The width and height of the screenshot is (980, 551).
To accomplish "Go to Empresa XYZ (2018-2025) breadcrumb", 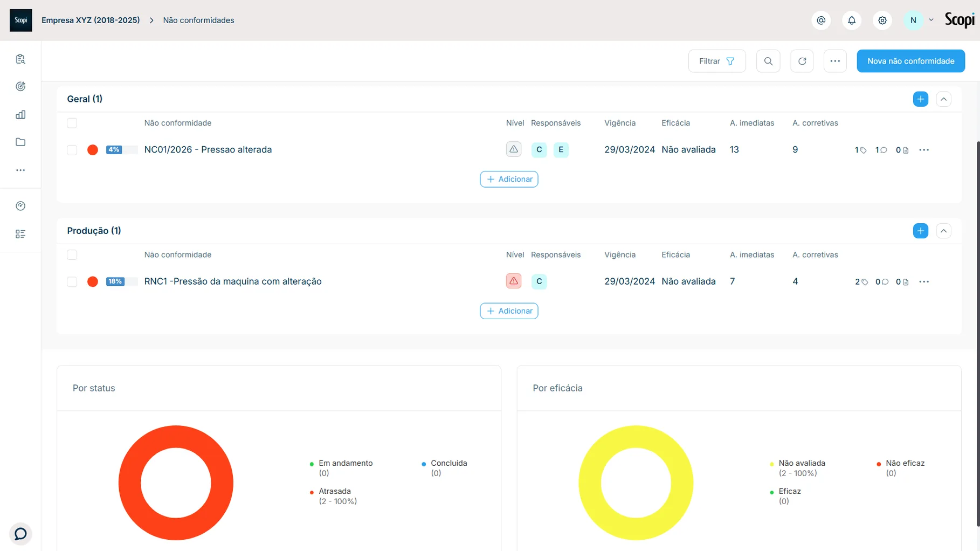I will pos(91,20).
